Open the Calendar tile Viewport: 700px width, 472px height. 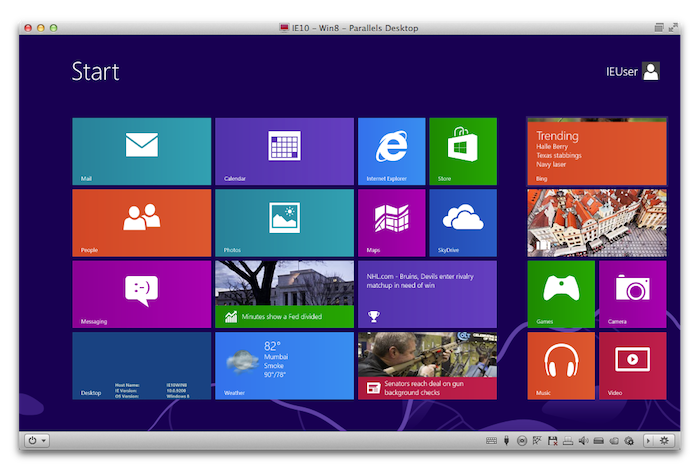pos(284,151)
